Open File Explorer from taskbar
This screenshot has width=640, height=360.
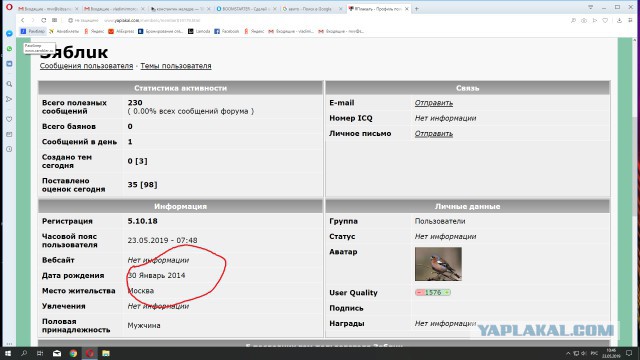[x=106, y=353]
